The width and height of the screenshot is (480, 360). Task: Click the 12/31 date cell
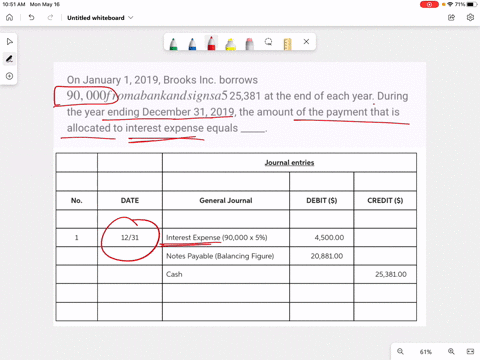[x=130, y=238]
